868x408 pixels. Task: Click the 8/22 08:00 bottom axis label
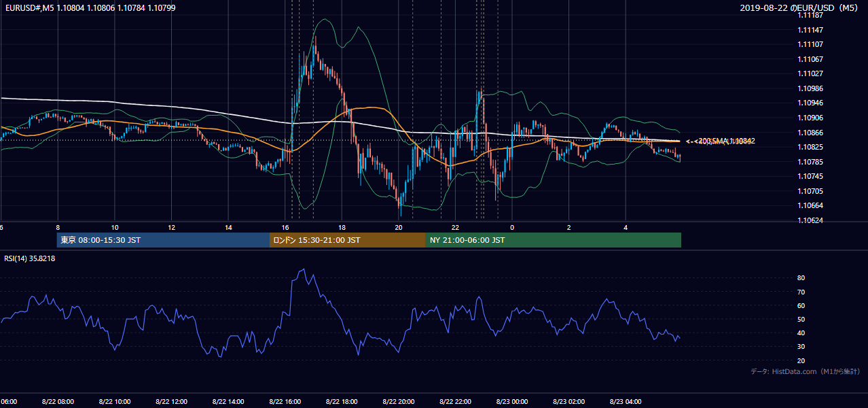tap(58, 401)
